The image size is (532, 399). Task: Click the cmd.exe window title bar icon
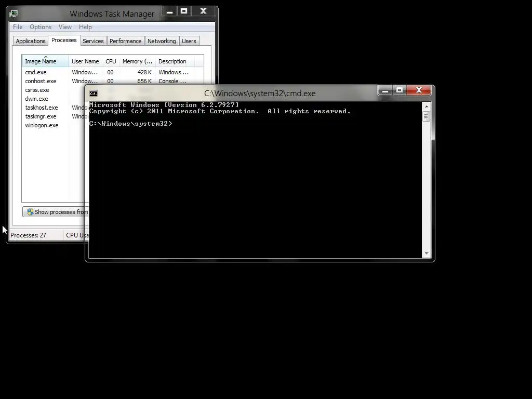94,94
